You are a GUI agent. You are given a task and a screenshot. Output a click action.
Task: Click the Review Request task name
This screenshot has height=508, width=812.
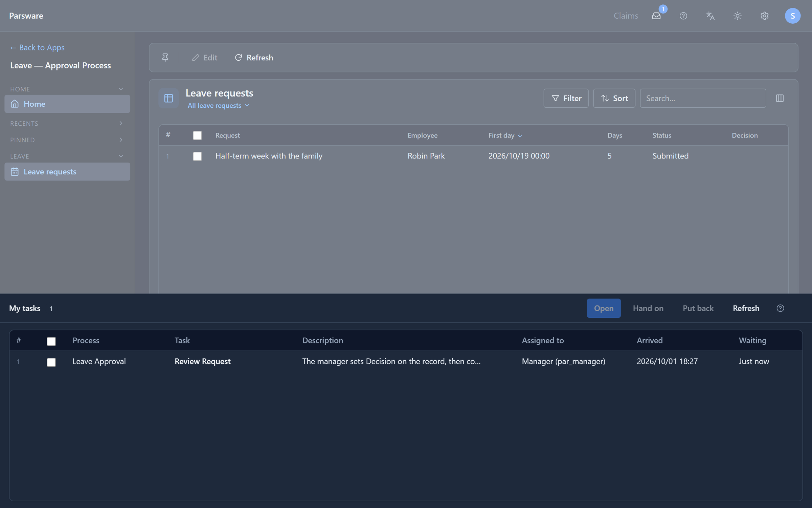202,361
